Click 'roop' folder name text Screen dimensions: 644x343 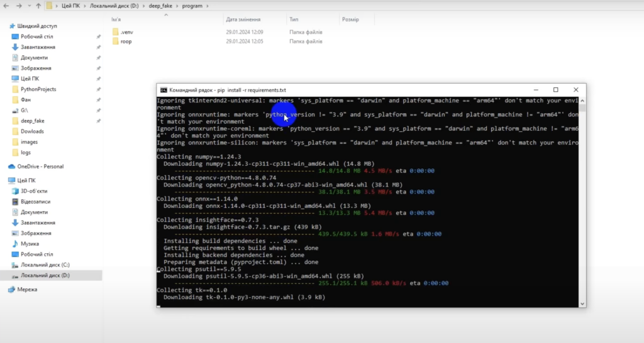[126, 41]
